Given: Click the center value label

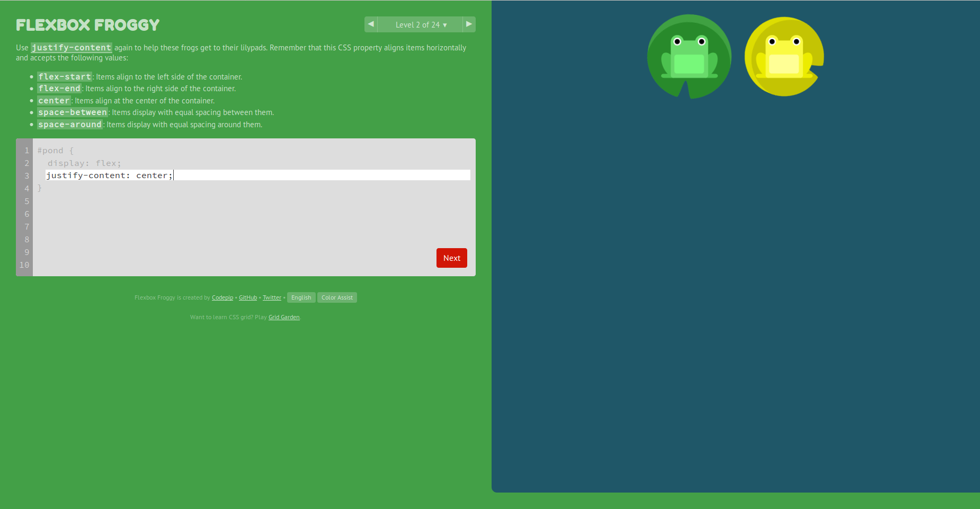Looking at the screenshot, I should pos(54,101).
